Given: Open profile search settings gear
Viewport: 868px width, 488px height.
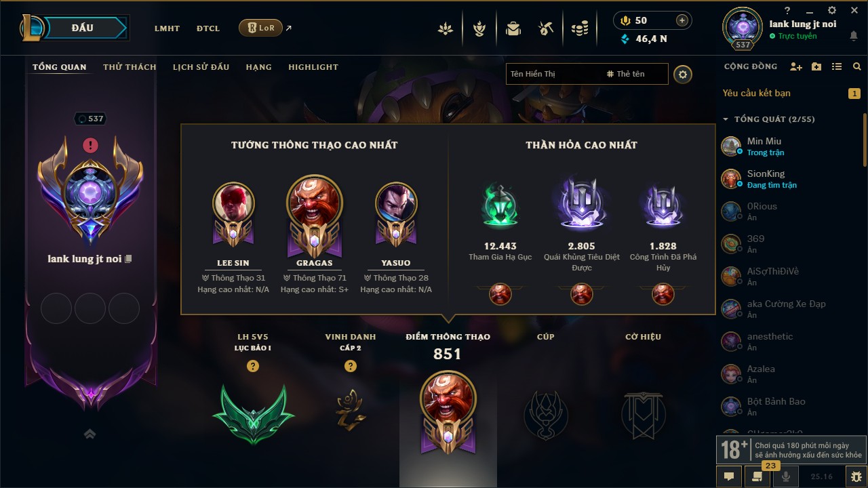Looking at the screenshot, I should point(683,74).
